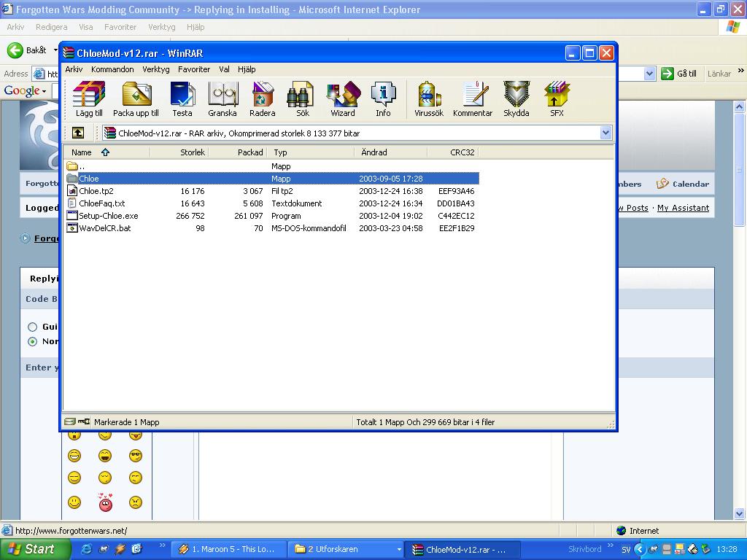Sort by the Storlek column header
Viewport: 747px width, 560px height.
click(x=179, y=152)
